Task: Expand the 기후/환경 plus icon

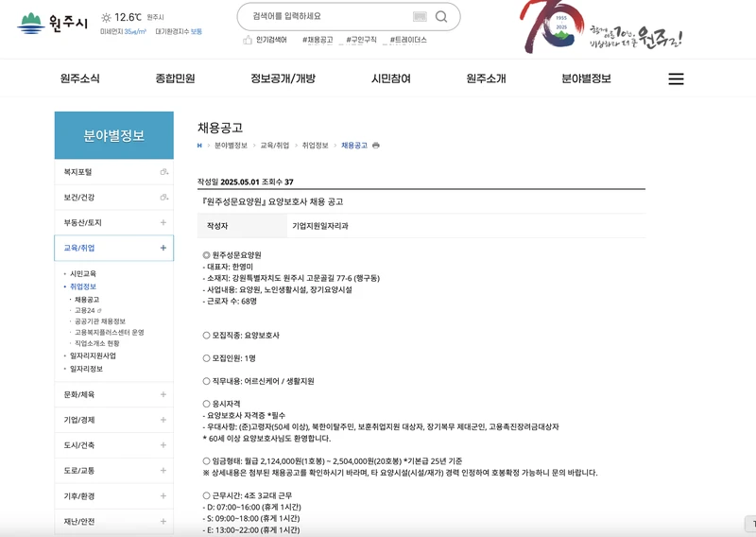Action: click(x=163, y=495)
